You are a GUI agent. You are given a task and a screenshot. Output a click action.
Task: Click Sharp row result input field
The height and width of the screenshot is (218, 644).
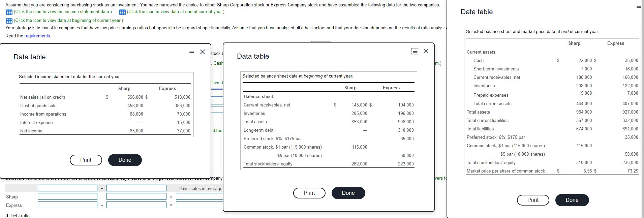pos(200,196)
